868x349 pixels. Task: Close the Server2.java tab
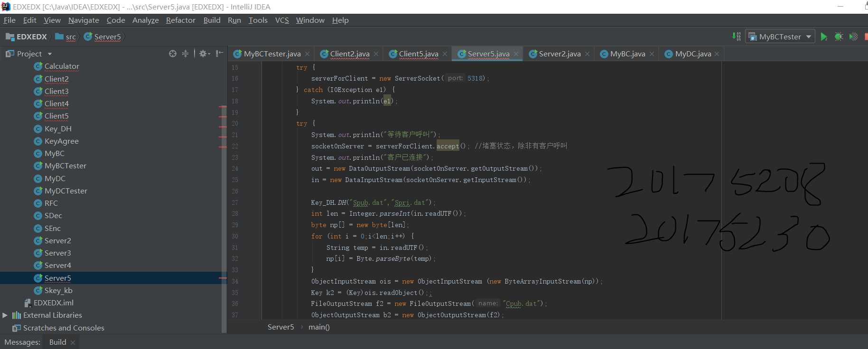click(588, 54)
